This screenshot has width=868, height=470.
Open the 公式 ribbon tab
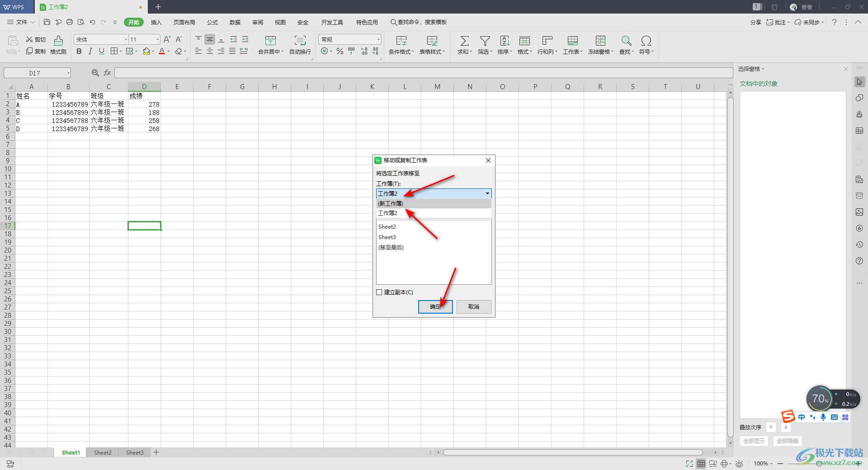click(x=212, y=22)
